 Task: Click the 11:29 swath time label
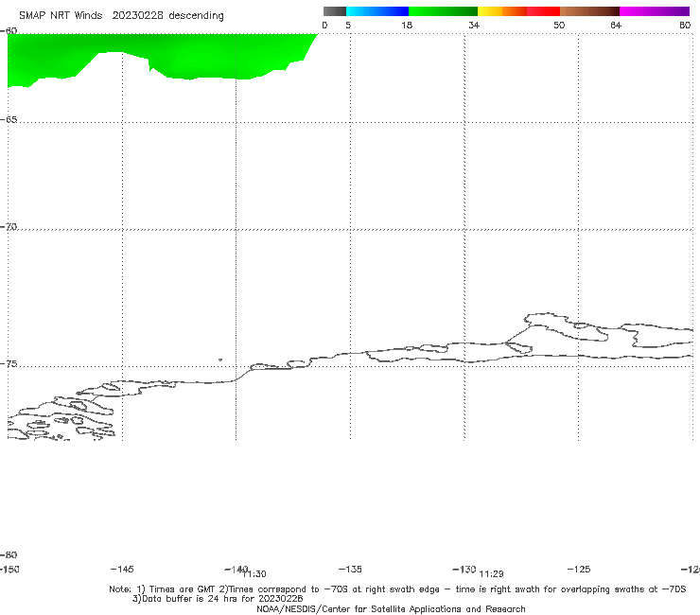click(x=491, y=574)
